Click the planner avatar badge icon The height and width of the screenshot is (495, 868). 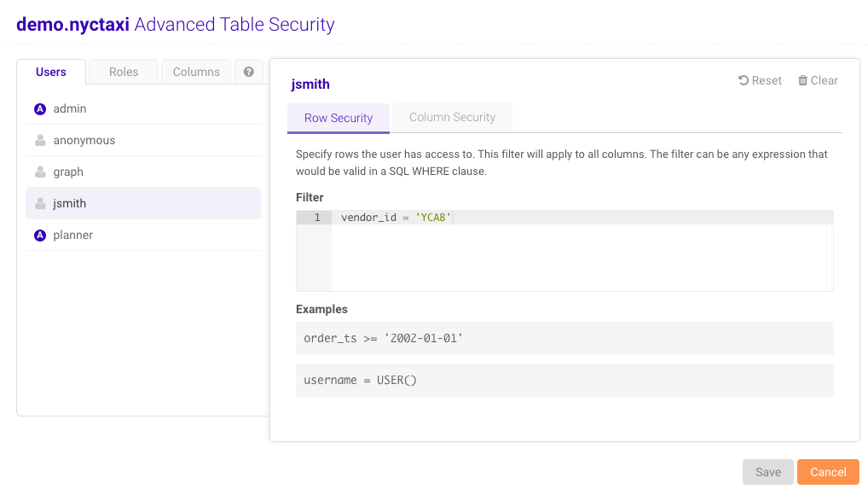(38, 235)
